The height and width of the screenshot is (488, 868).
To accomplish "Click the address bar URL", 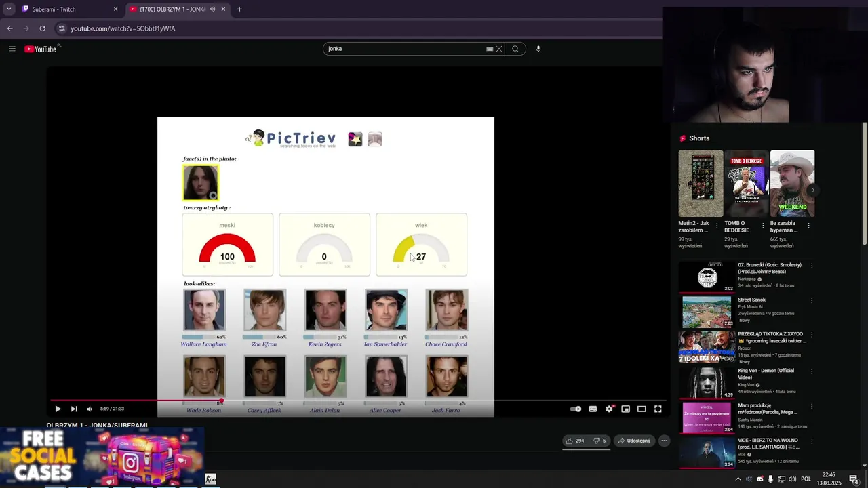I will pos(123,28).
